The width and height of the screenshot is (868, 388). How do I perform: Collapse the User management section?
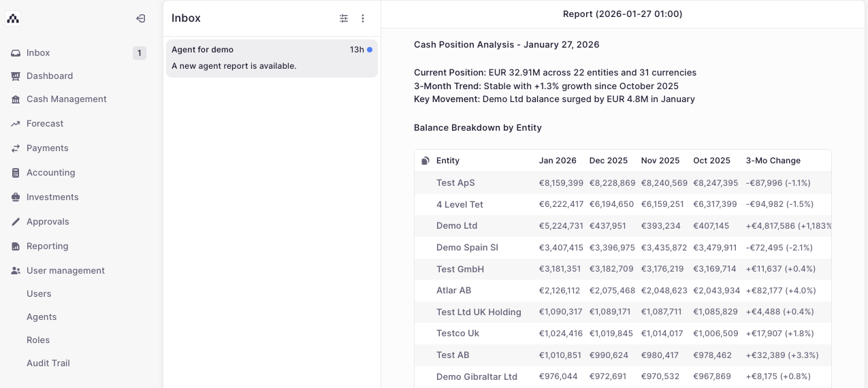click(x=65, y=271)
